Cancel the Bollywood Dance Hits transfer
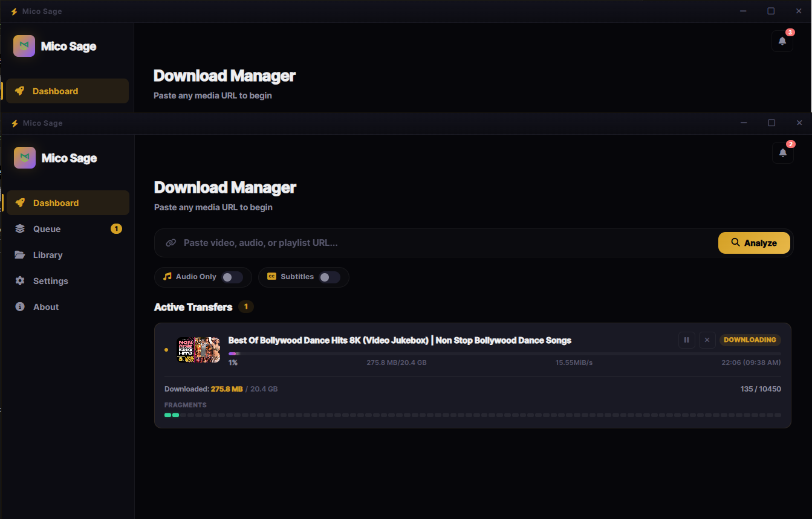Viewport: 812px width, 519px height. click(707, 340)
